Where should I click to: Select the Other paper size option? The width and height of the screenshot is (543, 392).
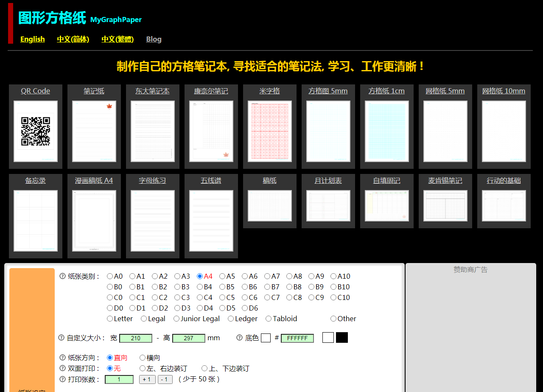[333, 319]
